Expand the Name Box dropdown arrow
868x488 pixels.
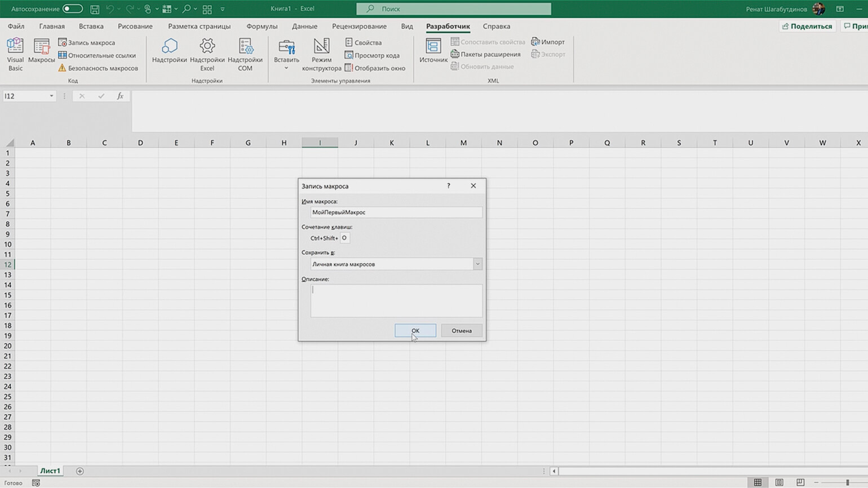(x=51, y=96)
